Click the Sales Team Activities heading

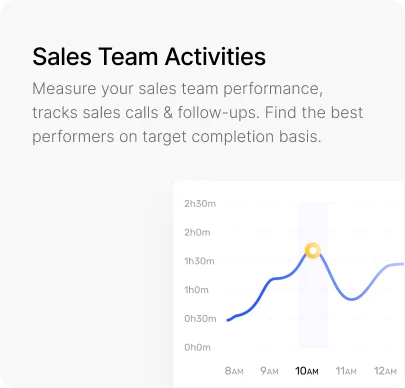[149, 56]
